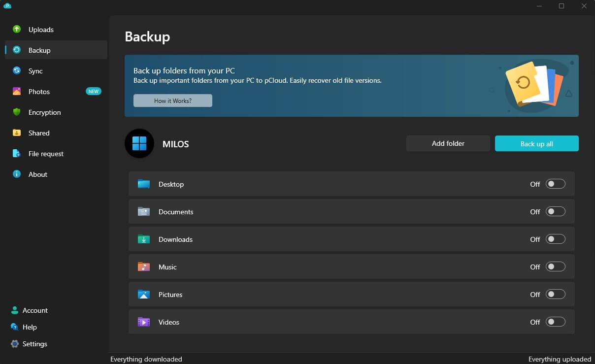This screenshot has height=364, width=595.
Task: Enable backup for the Desktop folder
Action: [555, 184]
